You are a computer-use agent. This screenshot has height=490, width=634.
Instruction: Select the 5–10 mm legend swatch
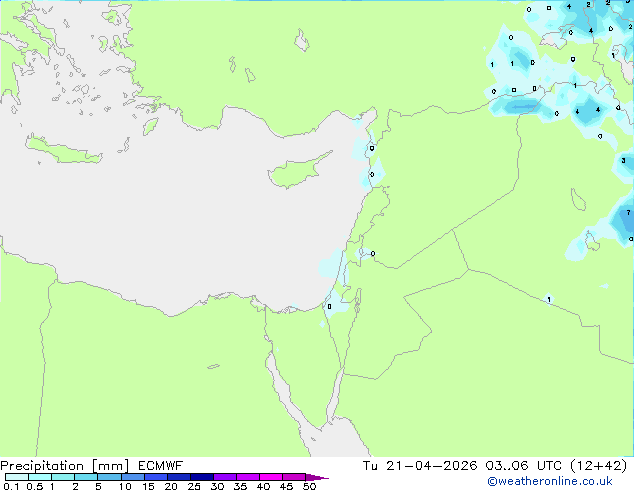coord(109,477)
